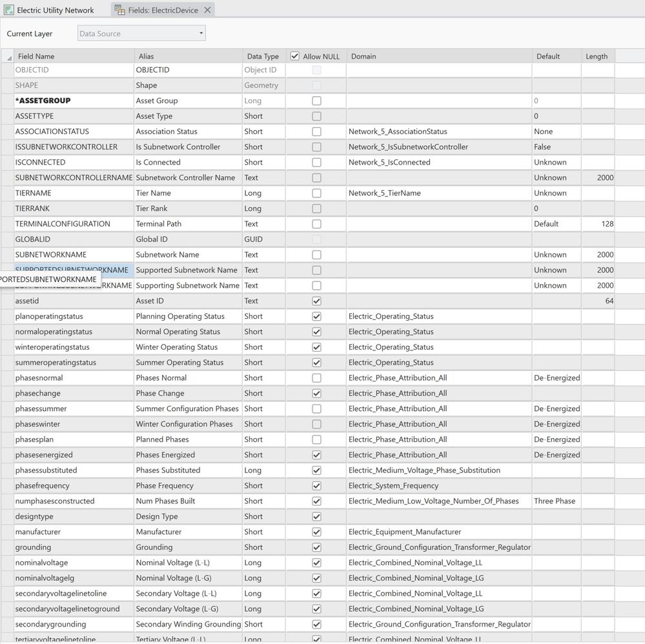Screen dimensions: 645x644
Task: Uncheck Allow NULL for the assetid field
Action: tap(316, 301)
